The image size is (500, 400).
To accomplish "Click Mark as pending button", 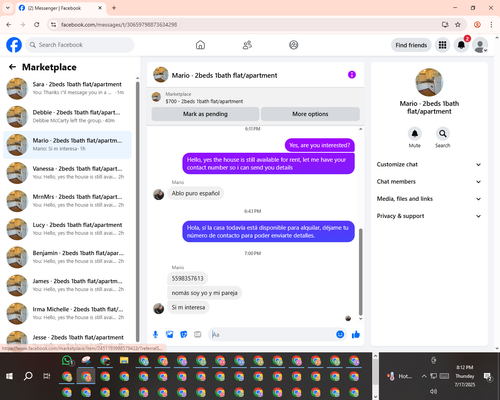I will click(205, 114).
